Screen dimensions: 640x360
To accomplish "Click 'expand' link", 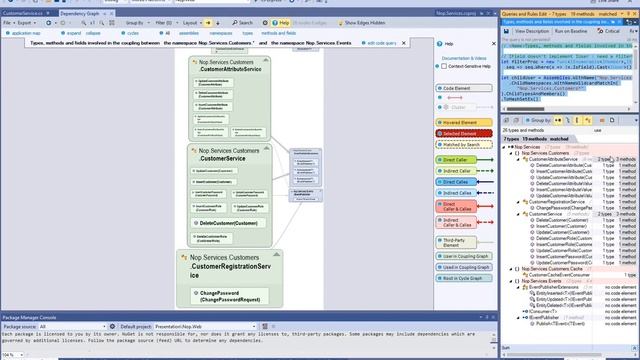I will tap(74, 33).
